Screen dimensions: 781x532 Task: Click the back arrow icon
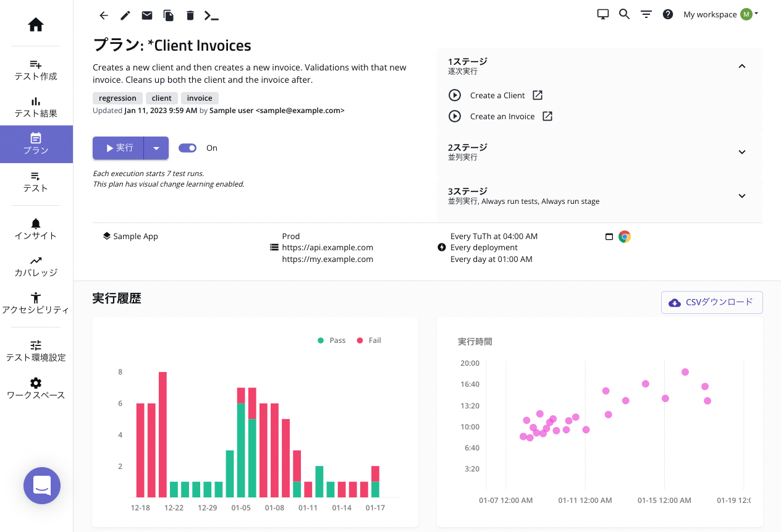pos(104,15)
